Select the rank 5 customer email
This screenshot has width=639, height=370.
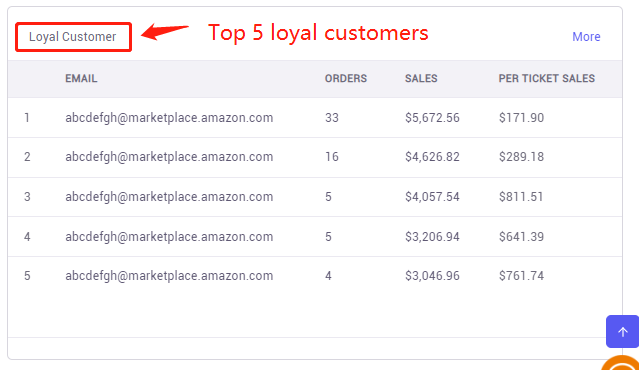pos(169,276)
